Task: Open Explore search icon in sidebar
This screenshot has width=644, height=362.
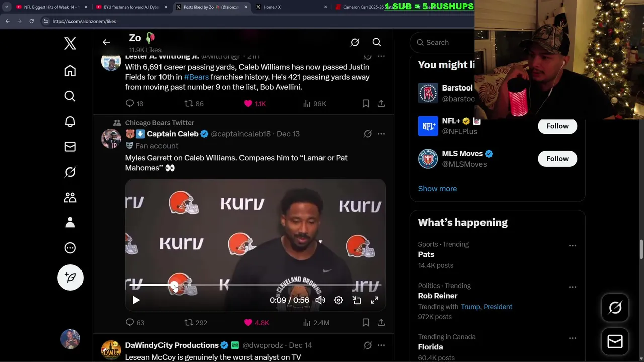Action: coord(70,96)
